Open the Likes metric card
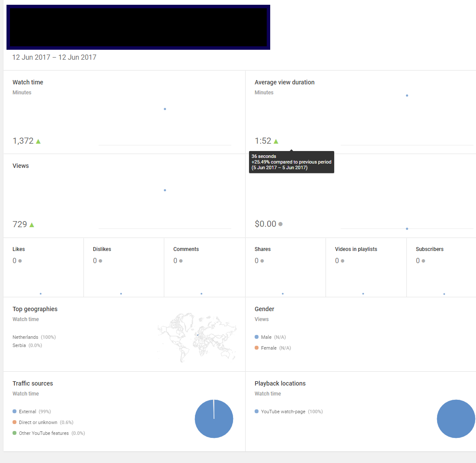The width and height of the screenshot is (476, 463). tap(43, 267)
